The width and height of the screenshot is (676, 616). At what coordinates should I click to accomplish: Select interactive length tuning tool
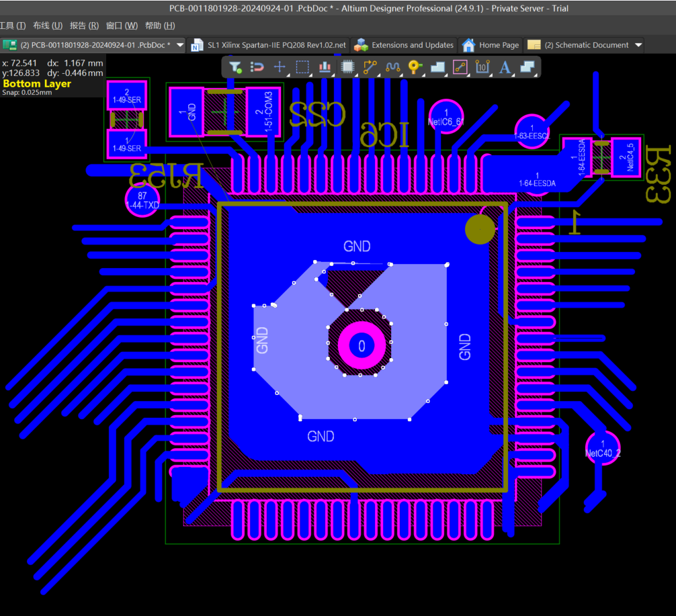tap(392, 67)
